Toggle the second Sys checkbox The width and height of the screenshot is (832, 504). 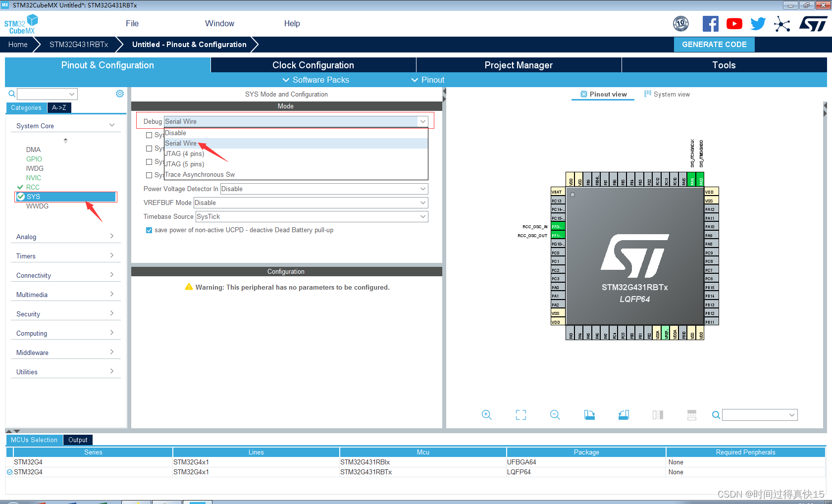click(x=149, y=148)
